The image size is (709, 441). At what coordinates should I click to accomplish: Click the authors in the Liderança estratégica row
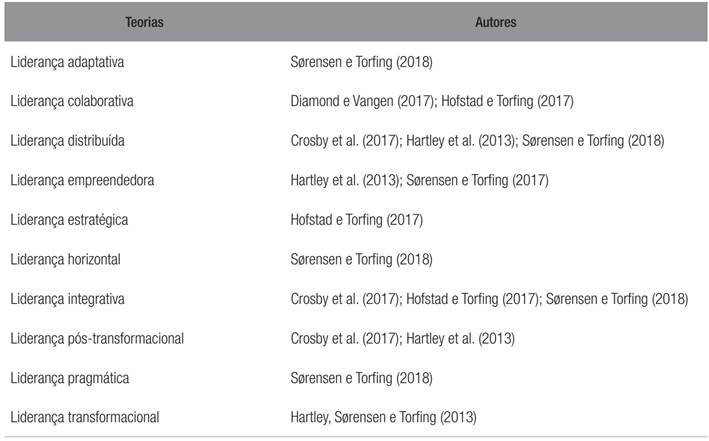click(x=357, y=220)
